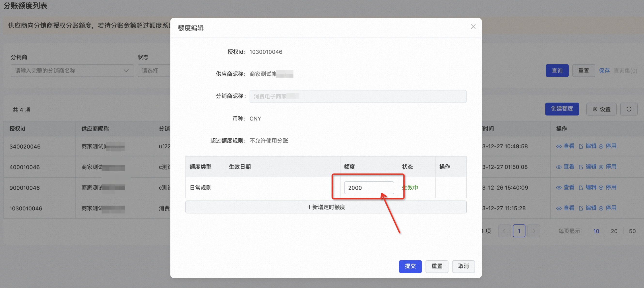Screen dimensions: 644x288
Task: Select page 1 in pagination
Action: pos(519,231)
